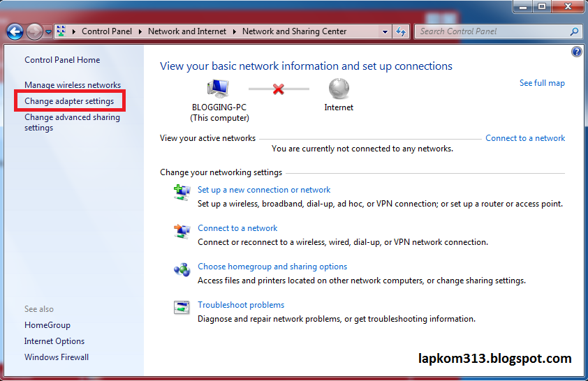Click the homegroup and sharing icon

pyautogui.click(x=182, y=270)
